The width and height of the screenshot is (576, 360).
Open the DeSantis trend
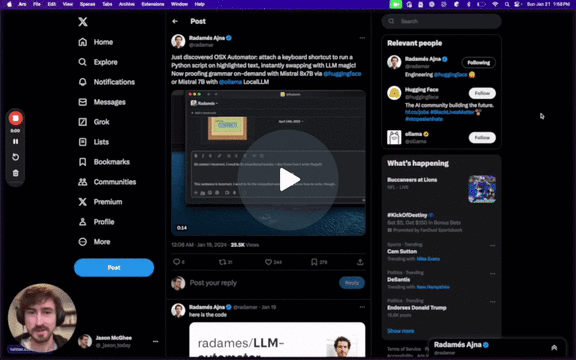coord(398,280)
